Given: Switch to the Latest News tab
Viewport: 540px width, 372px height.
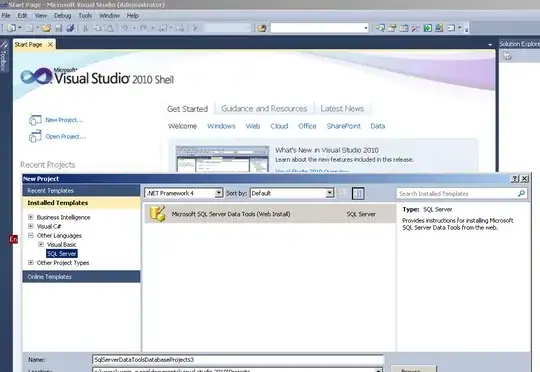Looking at the screenshot, I should click(x=342, y=109).
